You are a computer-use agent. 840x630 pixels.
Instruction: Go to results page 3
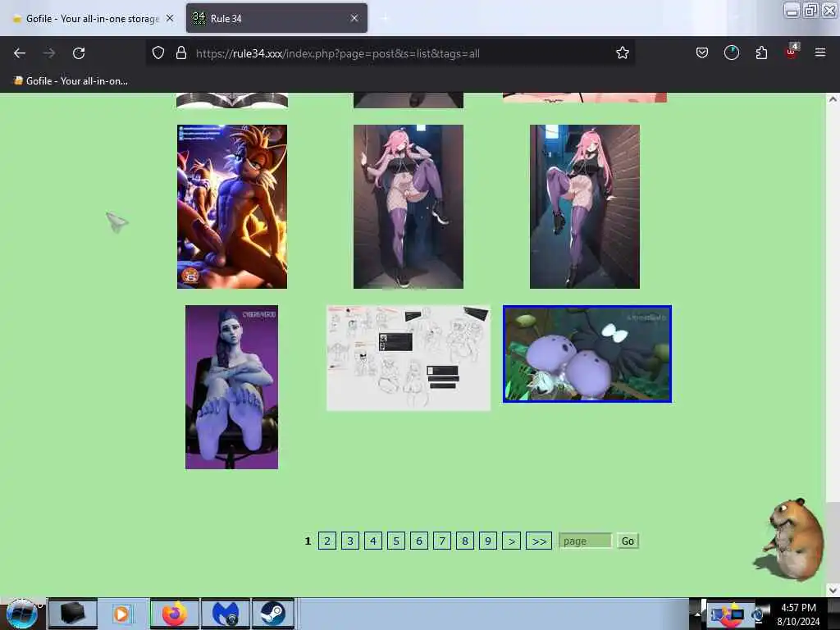point(349,541)
